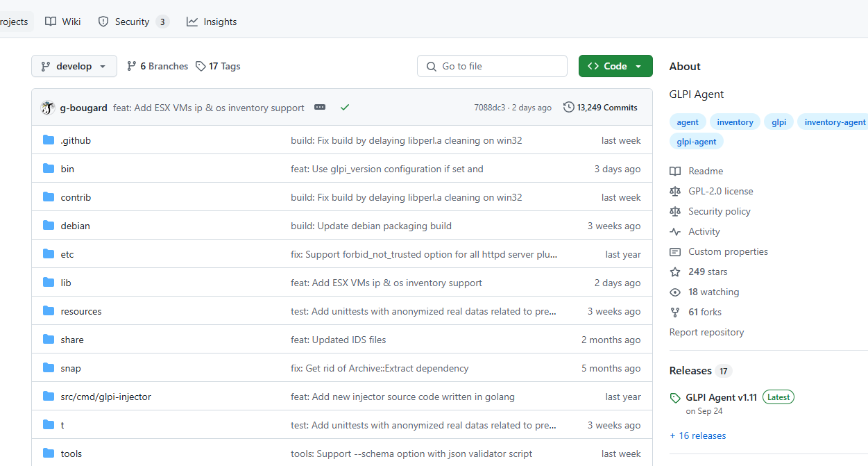Click the green commit status checkmark
Screen dimensions: 868x466
click(345, 108)
